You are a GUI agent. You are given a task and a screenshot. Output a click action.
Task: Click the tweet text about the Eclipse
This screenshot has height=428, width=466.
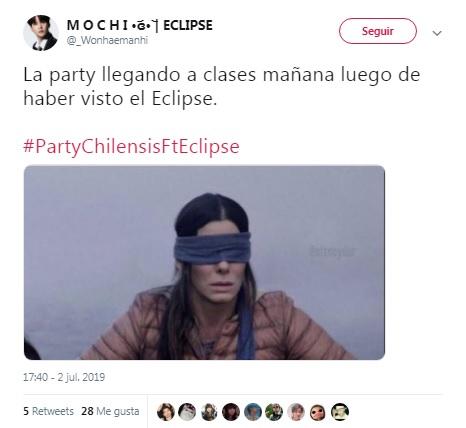pyautogui.click(x=221, y=86)
